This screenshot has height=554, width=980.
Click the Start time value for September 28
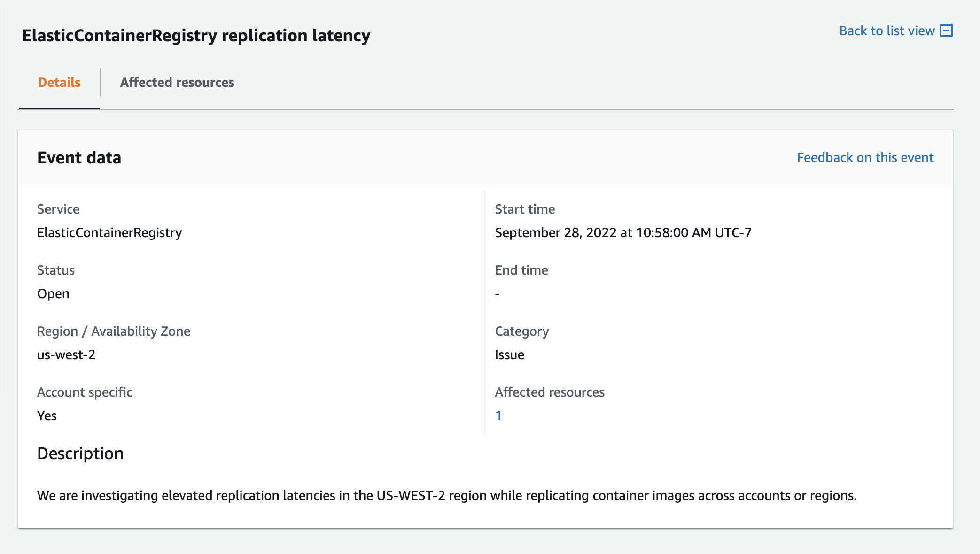point(623,232)
